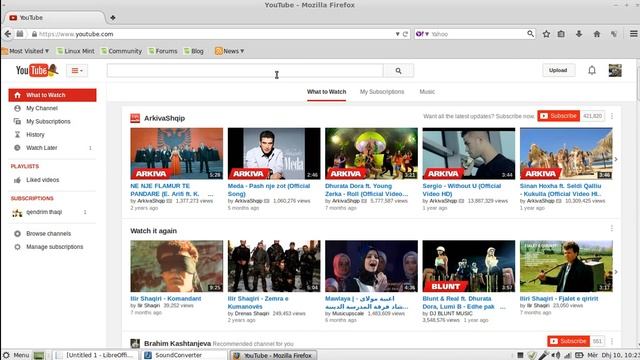Show bookmarks list icon
The width and height of the screenshot is (640, 360).
561,34
